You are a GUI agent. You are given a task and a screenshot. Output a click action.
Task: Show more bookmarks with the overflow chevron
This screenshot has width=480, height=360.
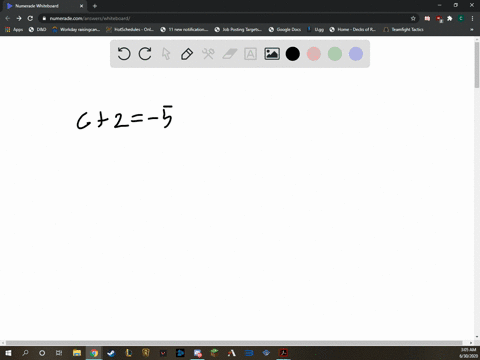point(472,29)
